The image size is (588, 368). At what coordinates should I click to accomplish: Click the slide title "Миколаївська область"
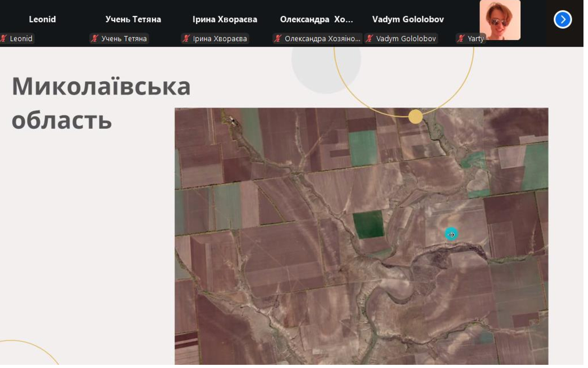point(101,103)
